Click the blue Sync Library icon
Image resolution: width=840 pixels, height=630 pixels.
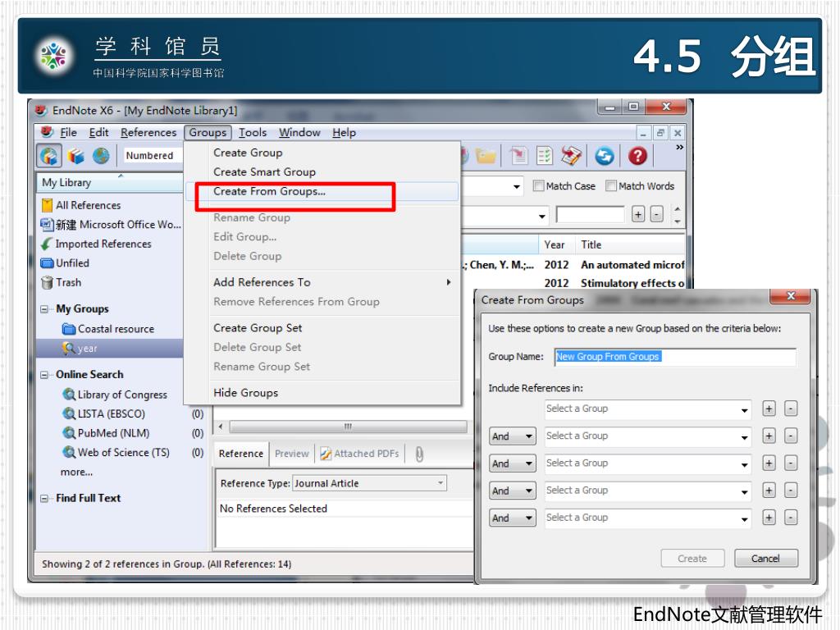click(605, 156)
